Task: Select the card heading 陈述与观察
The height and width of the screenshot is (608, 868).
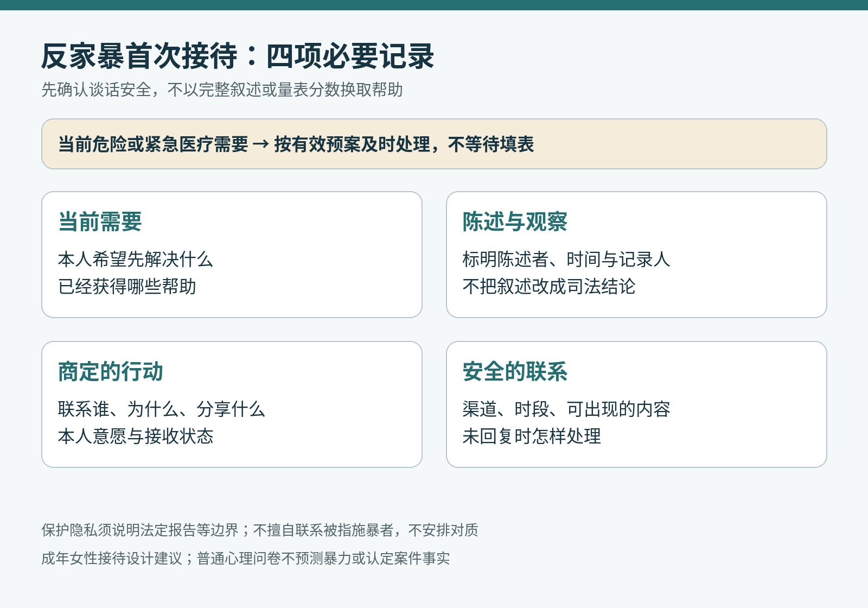Action: coord(515,221)
